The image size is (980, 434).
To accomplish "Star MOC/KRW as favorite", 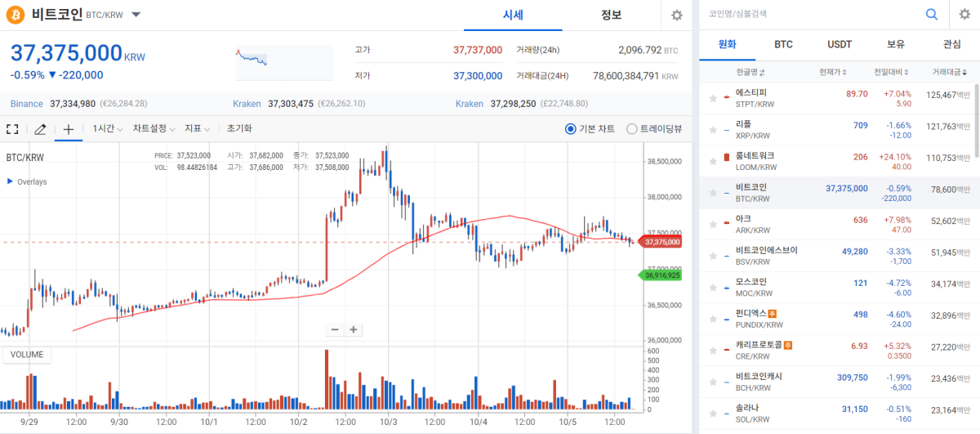I will click(x=713, y=287).
